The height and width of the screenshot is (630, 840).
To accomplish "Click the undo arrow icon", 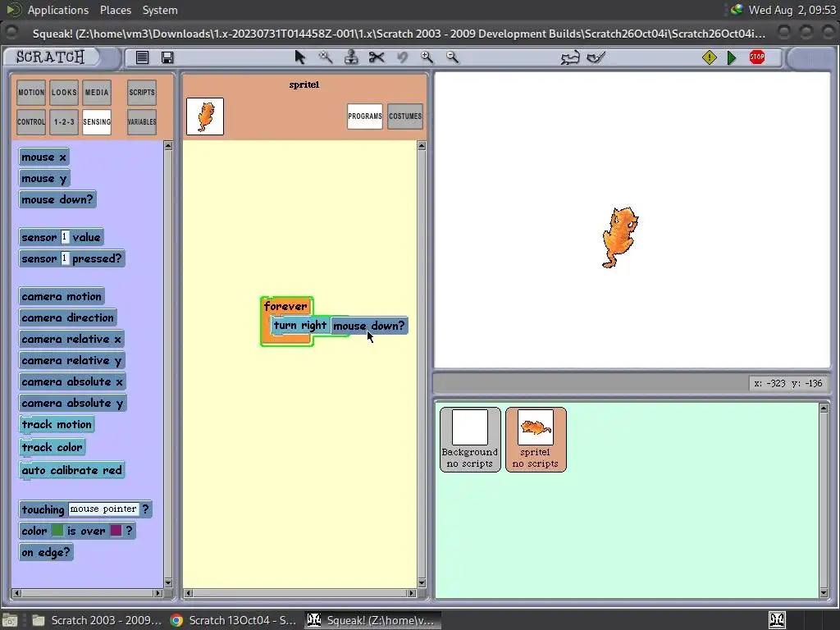I will point(402,57).
